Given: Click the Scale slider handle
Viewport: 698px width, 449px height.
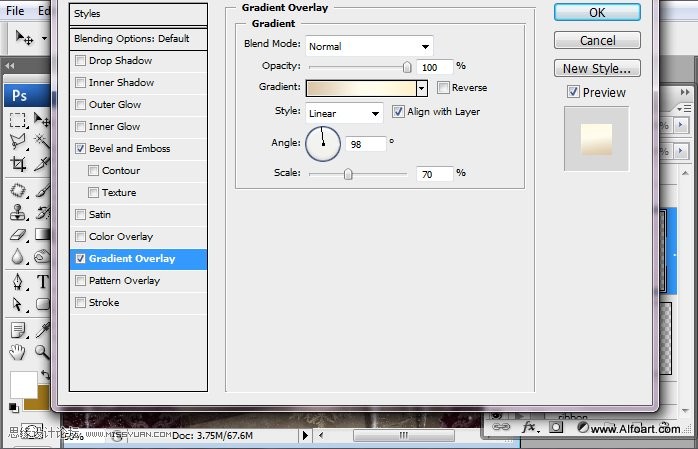Looking at the screenshot, I should click(348, 174).
